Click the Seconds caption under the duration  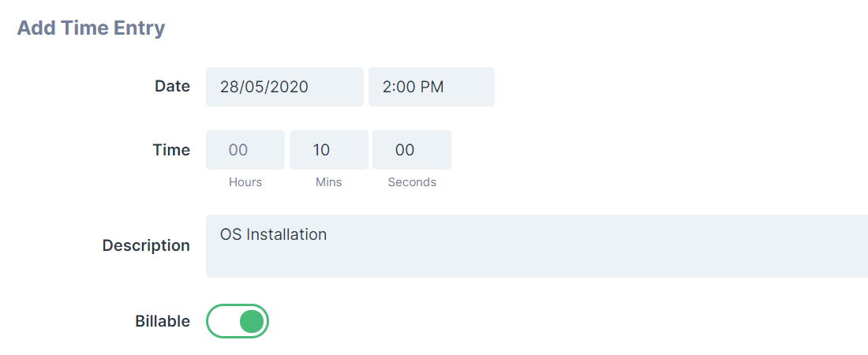412,182
